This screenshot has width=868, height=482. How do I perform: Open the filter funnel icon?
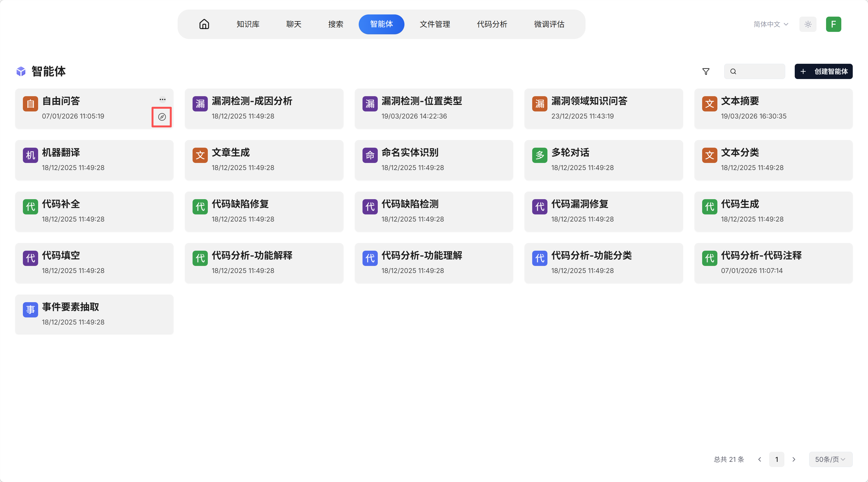(x=706, y=71)
